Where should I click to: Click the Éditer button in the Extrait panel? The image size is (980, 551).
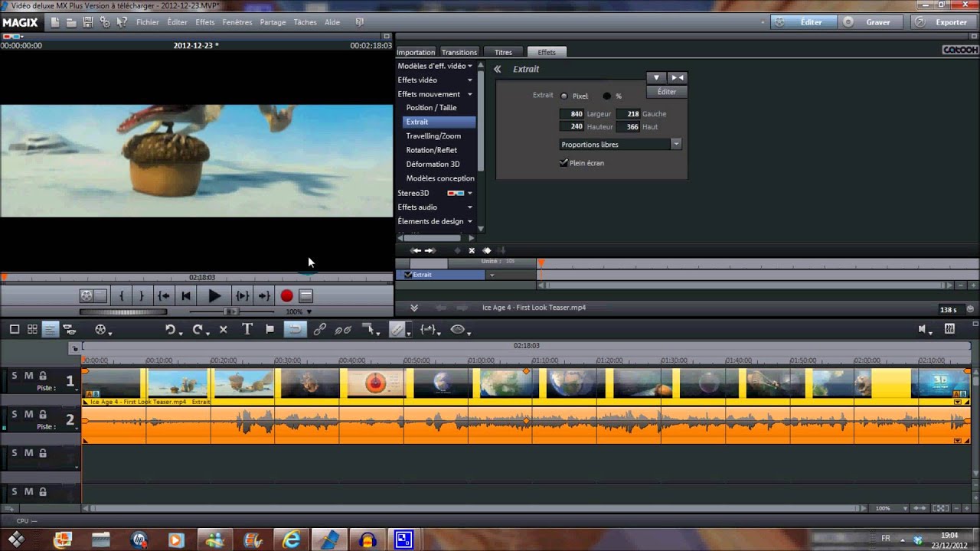pos(667,92)
